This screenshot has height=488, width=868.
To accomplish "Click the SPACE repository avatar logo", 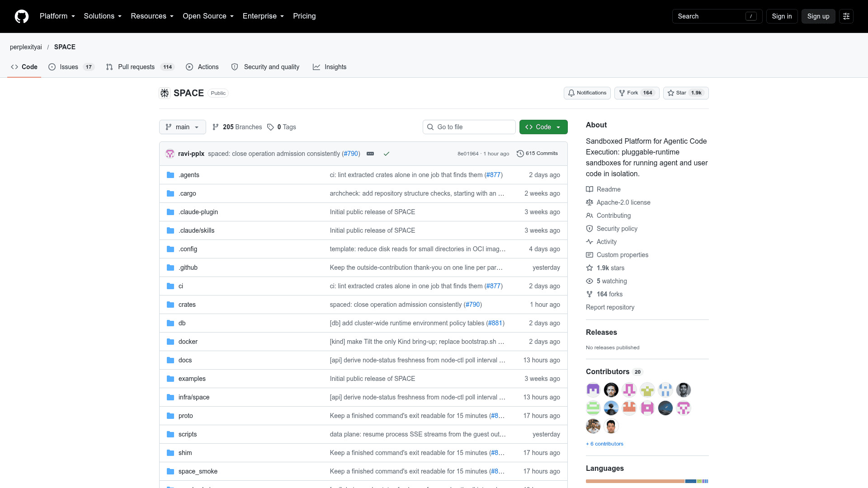I will [165, 93].
